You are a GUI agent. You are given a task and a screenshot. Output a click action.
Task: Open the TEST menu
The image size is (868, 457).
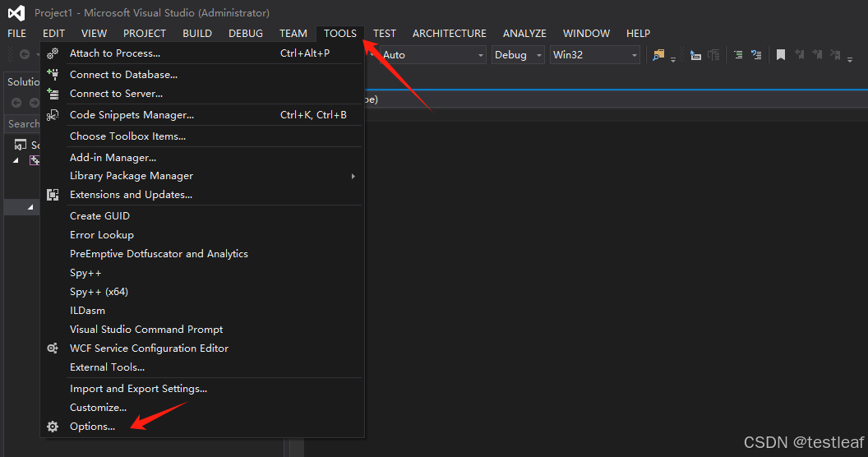coord(385,34)
